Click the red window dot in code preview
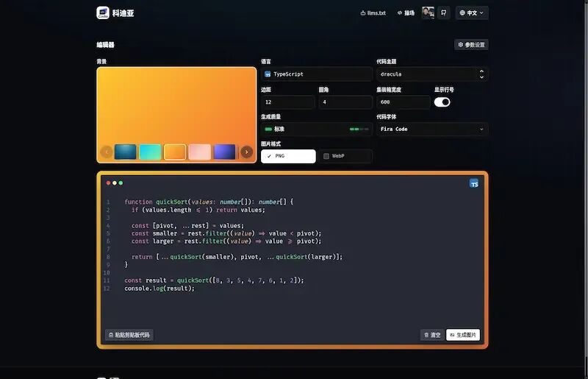Image resolution: width=588 pixels, height=379 pixels. (x=108, y=183)
